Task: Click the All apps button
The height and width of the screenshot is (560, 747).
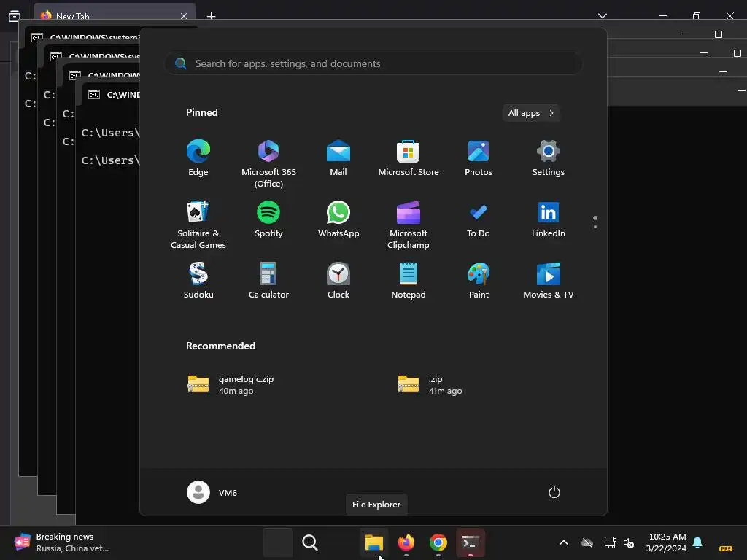Action: [531, 113]
